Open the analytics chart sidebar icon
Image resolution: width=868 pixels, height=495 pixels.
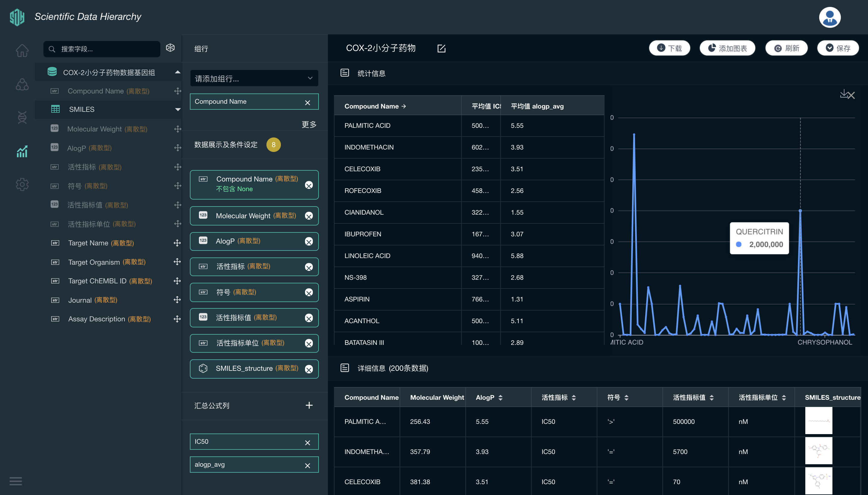pyautogui.click(x=22, y=151)
